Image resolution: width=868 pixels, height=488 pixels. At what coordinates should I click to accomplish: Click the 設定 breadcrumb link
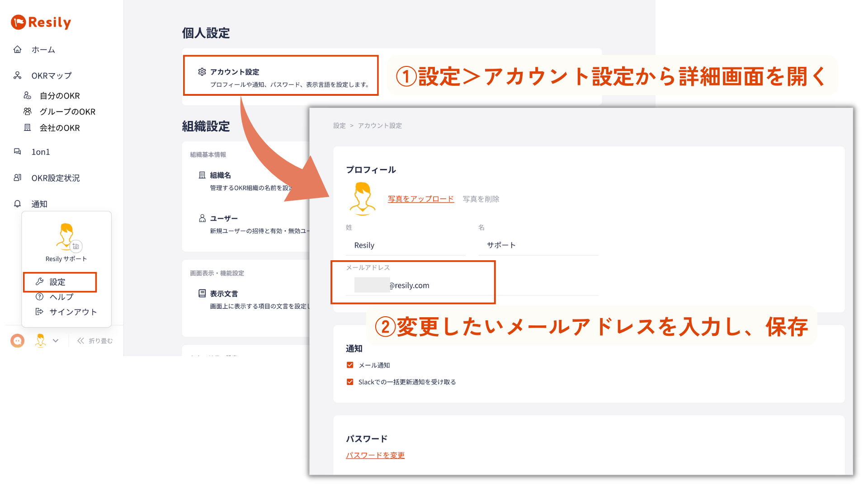click(x=340, y=126)
